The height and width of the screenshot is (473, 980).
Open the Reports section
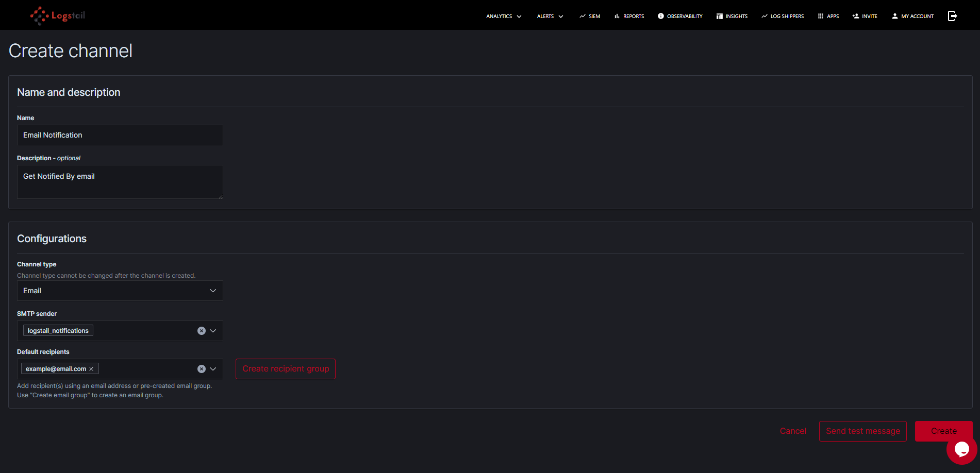(629, 16)
